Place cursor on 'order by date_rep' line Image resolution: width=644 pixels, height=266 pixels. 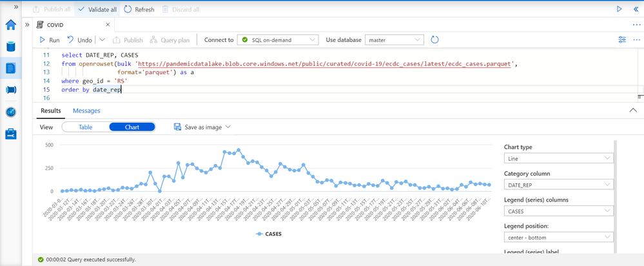(91, 90)
